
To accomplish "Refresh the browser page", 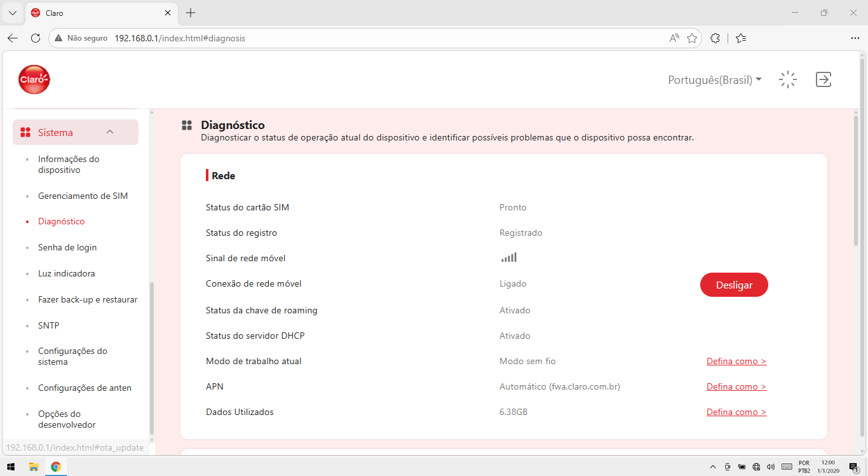I will coord(36,38).
